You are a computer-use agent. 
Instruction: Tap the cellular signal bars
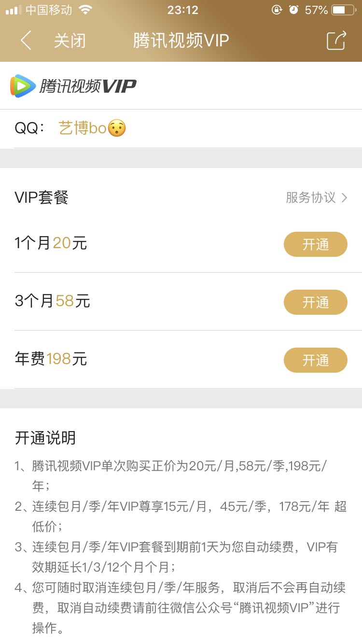pyautogui.click(x=13, y=10)
